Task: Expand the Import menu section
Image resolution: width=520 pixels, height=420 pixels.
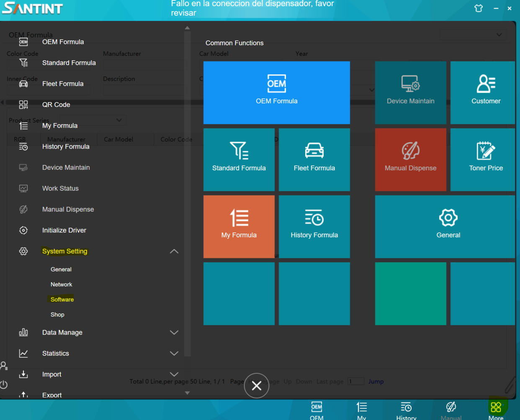Action: point(174,374)
